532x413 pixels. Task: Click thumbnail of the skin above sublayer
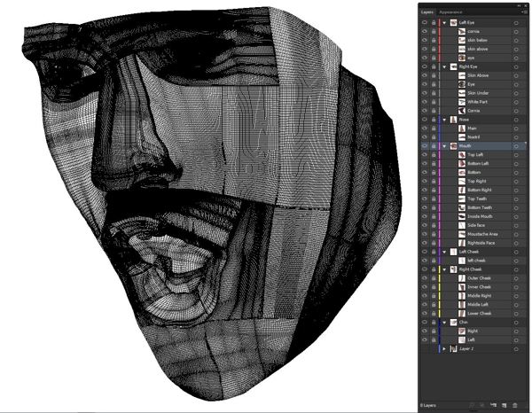[x=462, y=49]
